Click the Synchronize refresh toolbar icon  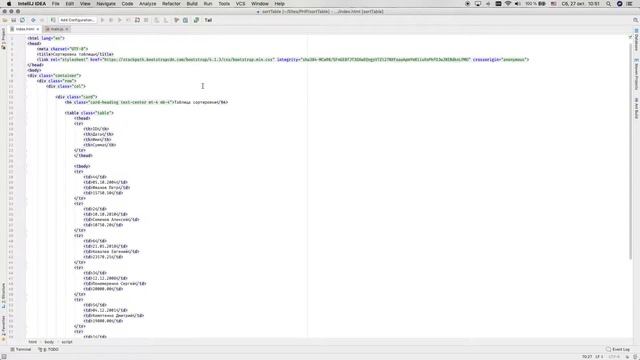tap(22, 20)
